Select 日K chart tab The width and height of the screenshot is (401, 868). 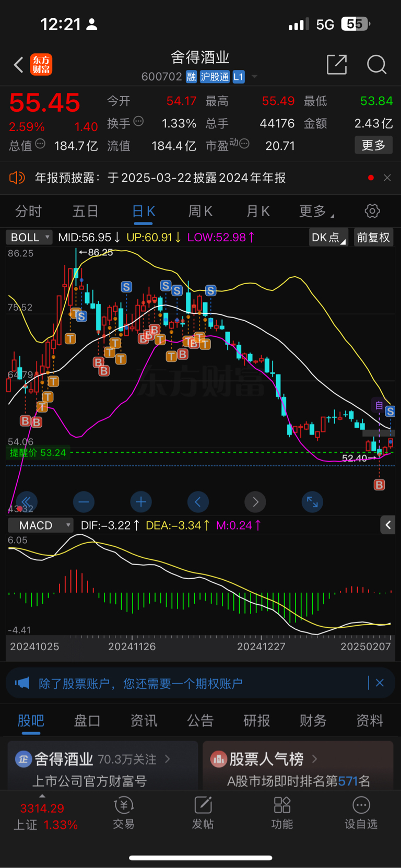click(x=144, y=211)
